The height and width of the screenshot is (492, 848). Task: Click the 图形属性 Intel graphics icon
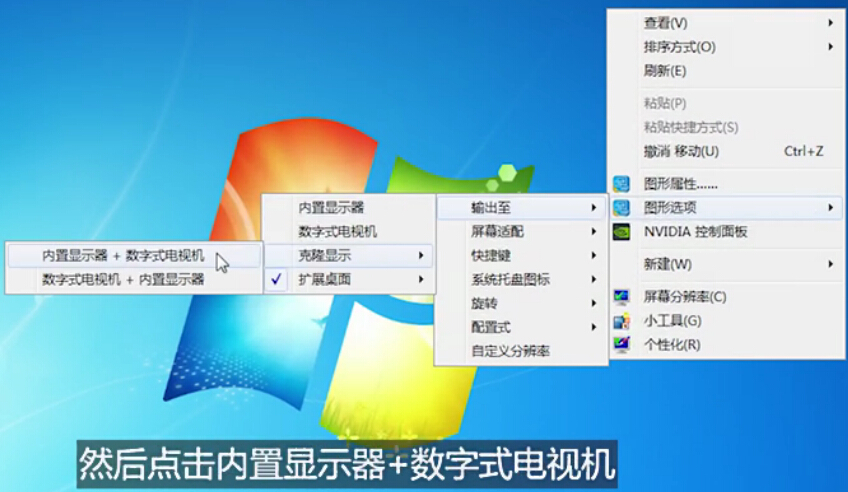pos(622,184)
